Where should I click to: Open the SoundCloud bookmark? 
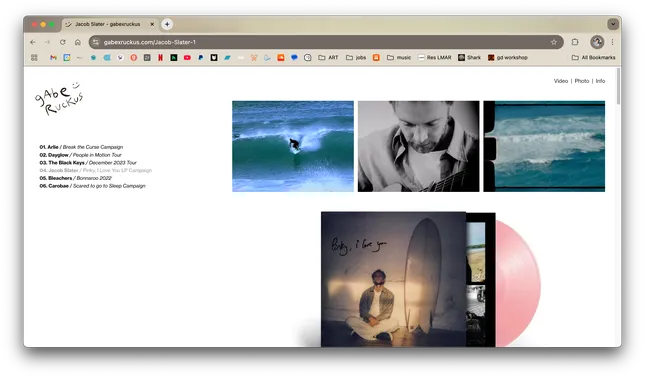281,58
